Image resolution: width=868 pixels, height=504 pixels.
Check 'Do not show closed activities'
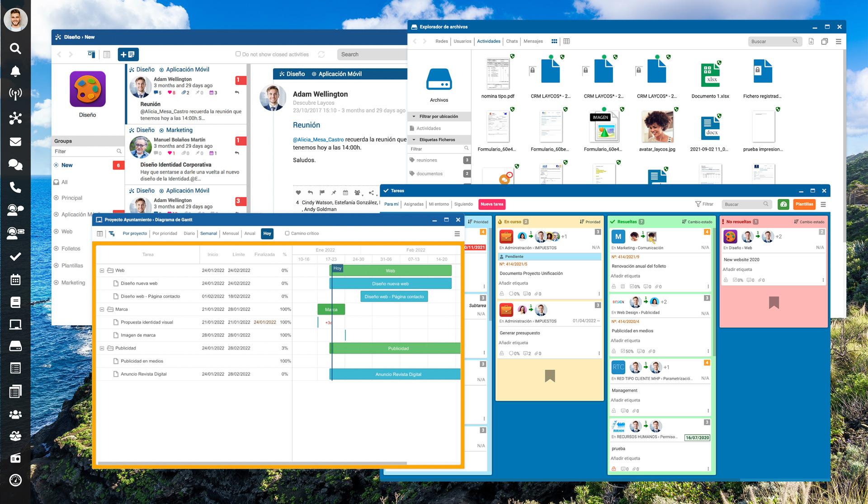pyautogui.click(x=238, y=54)
